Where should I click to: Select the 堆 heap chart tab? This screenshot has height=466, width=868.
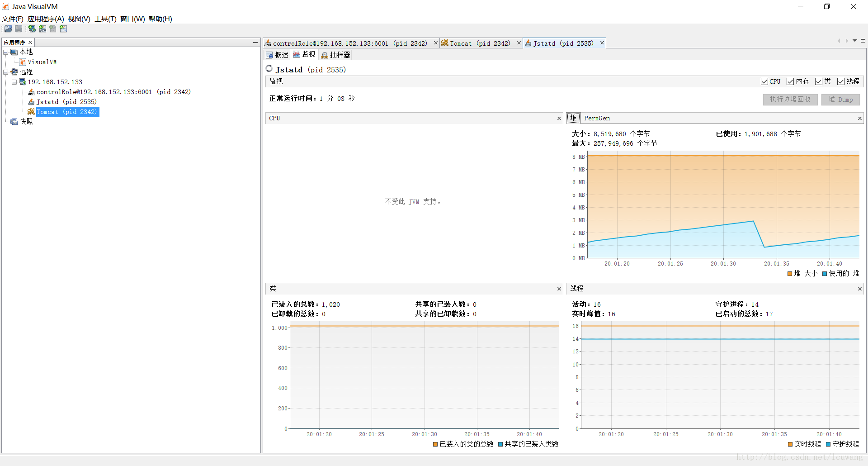(x=573, y=118)
